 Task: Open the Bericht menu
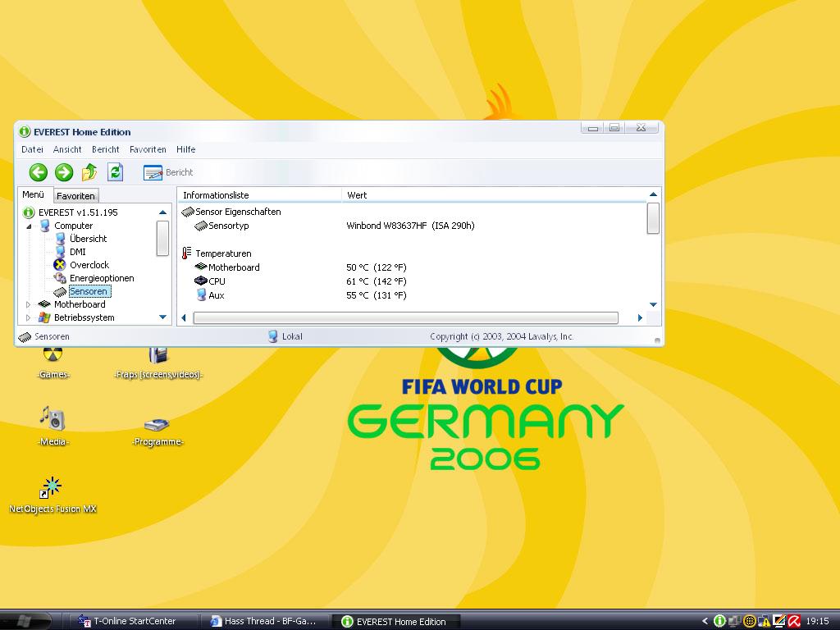pos(106,149)
